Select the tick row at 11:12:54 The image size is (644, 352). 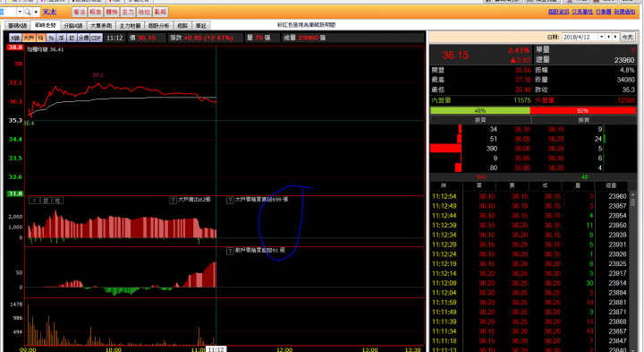[529, 196]
